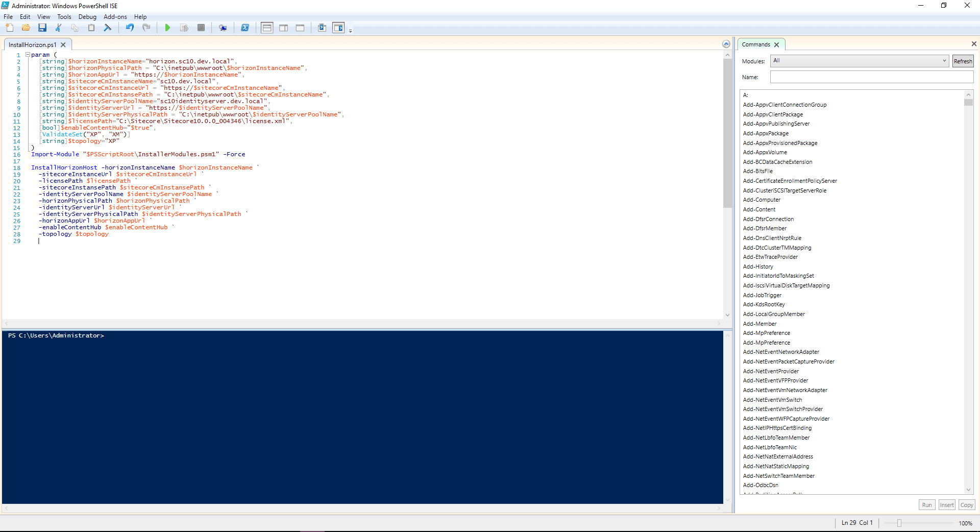Select Add-KdsRootKey in command list
Screen dimensions: 980x532
click(764, 304)
